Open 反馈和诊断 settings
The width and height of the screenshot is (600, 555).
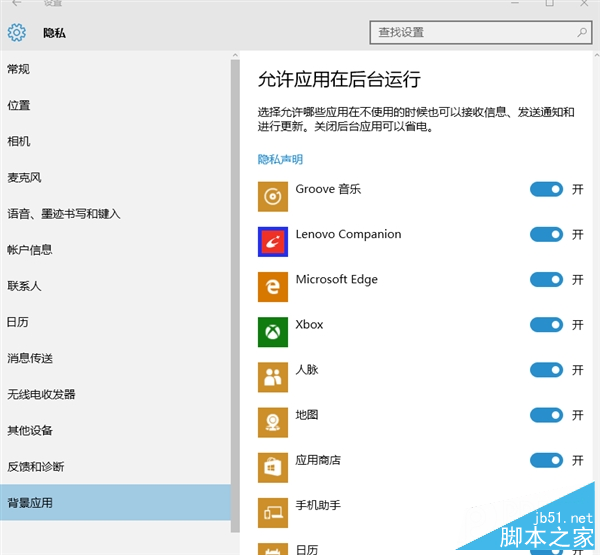pos(115,467)
